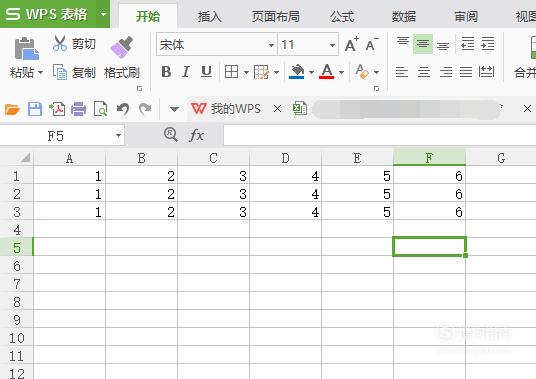The height and width of the screenshot is (379, 536).
Task: Justify text alignment icon
Action: (x=466, y=72)
